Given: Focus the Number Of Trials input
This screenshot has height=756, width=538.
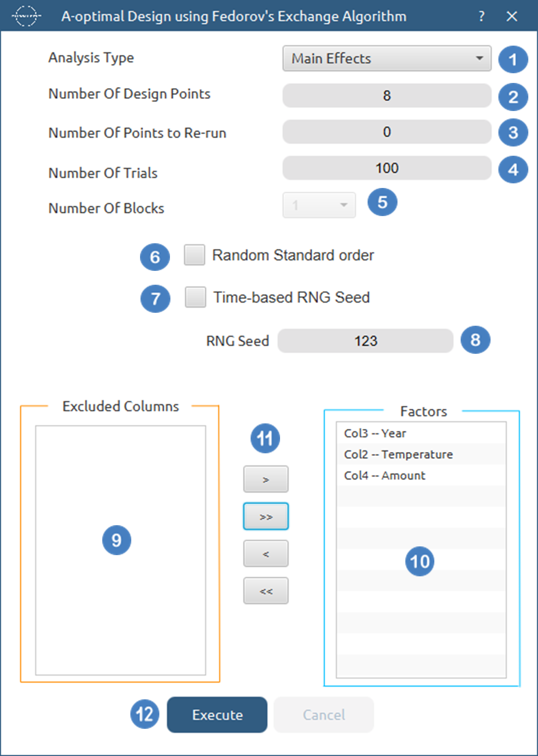Looking at the screenshot, I should pyautogui.click(x=386, y=168).
